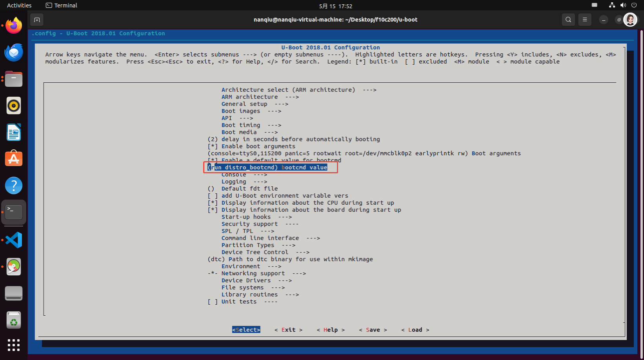Edit the Boot arguments string
644x360 pixels.
pos(364,153)
